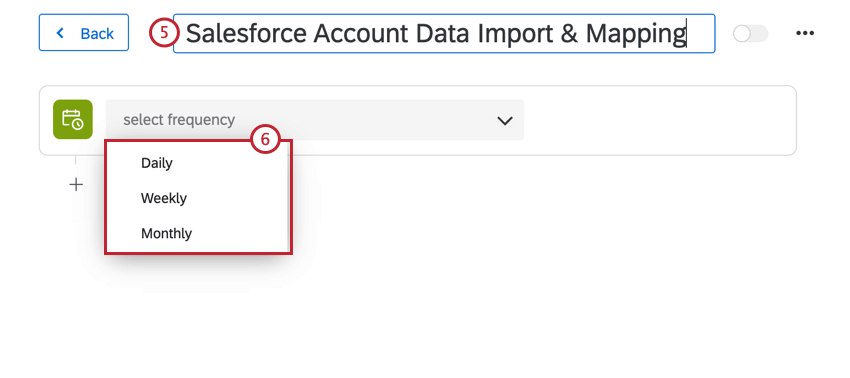
Task: Add a step with the plus icon
Action: coord(76,185)
